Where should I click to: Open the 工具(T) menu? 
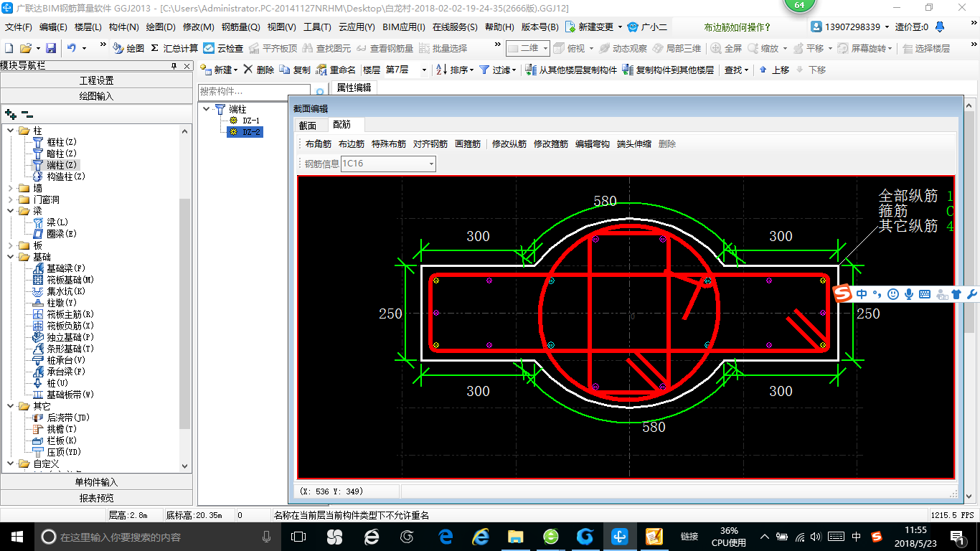click(x=317, y=27)
